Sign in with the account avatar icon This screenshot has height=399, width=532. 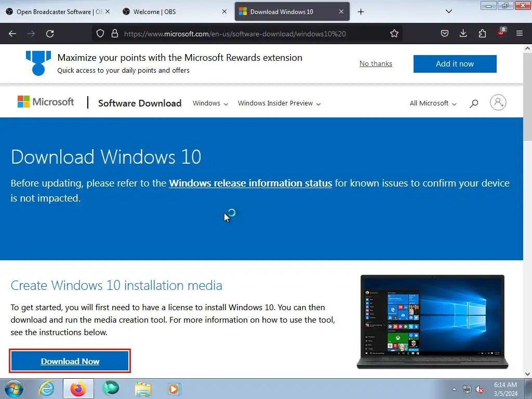498,102
